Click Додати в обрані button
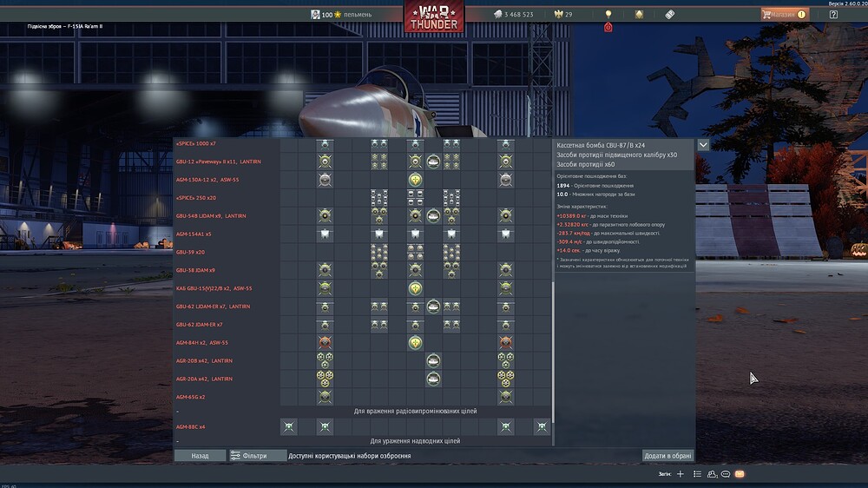The height and width of the screenshot is (488, 868). [667, 455]
